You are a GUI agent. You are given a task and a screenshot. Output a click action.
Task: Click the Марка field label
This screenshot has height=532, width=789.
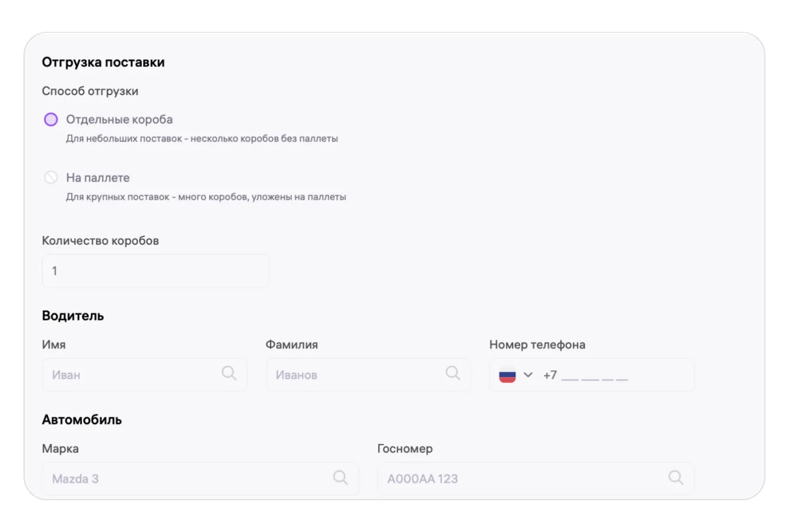point(60,449)
